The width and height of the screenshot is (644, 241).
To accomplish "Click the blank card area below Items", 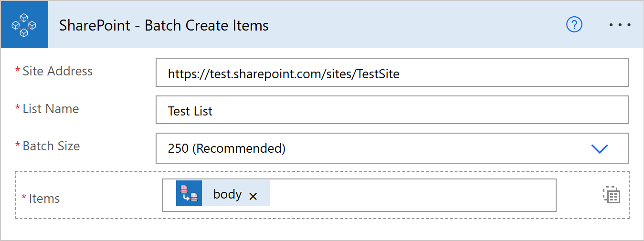I will [x=322, y=230].
